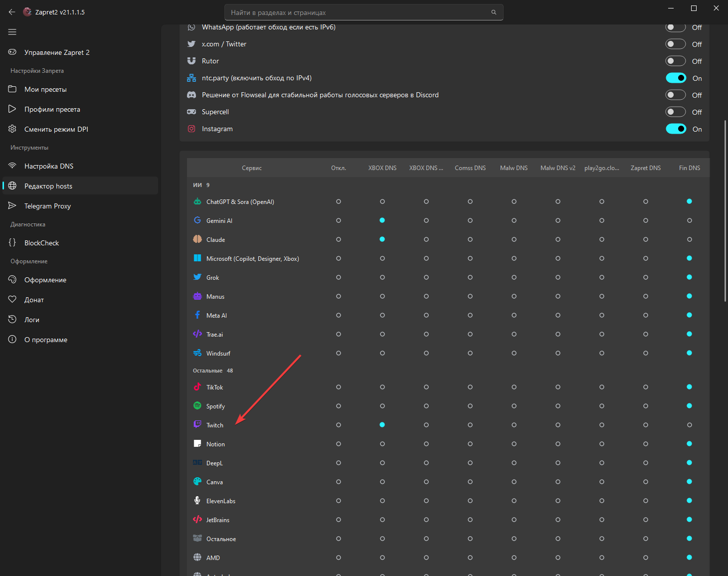Open the hamburger navigation menu
Viewport: 728px width, 576px height.
pyautogui.click(x=12, y=32)
